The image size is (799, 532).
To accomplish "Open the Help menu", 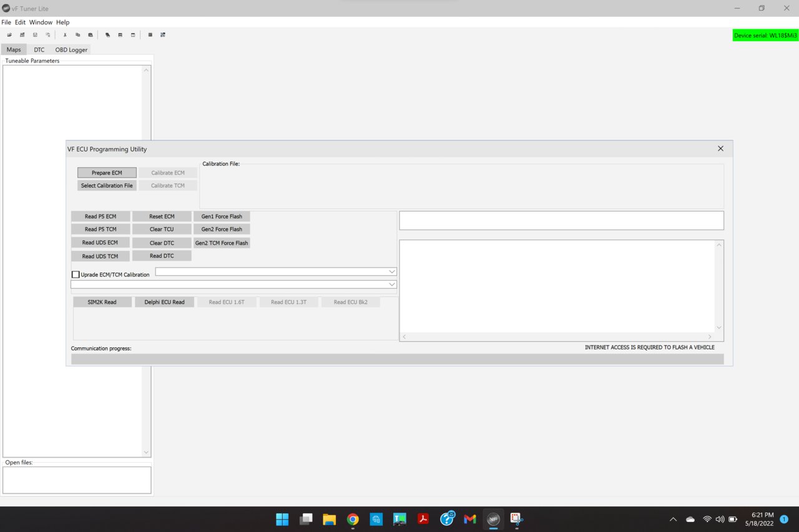I will tap(62, 22).
